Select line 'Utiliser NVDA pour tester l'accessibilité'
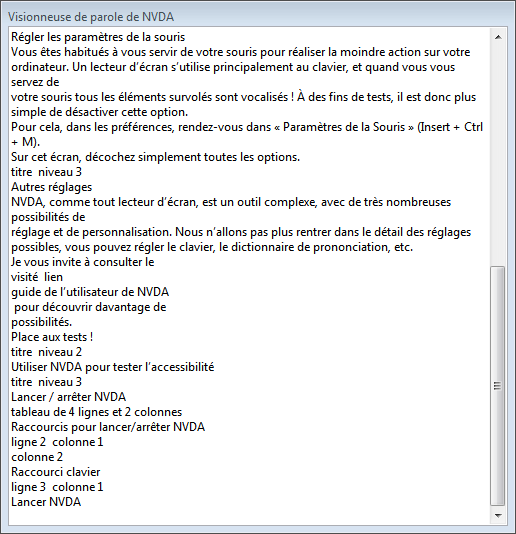 pos(112,367)
